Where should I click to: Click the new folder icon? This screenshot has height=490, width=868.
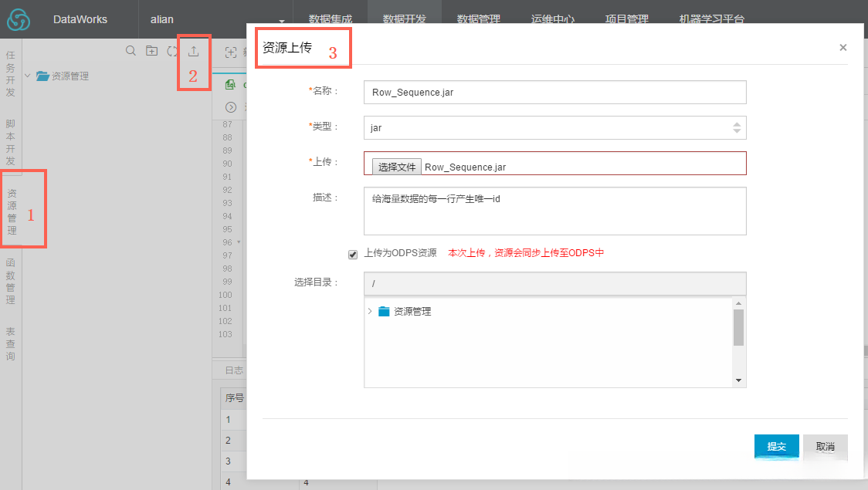pos(151,51)
